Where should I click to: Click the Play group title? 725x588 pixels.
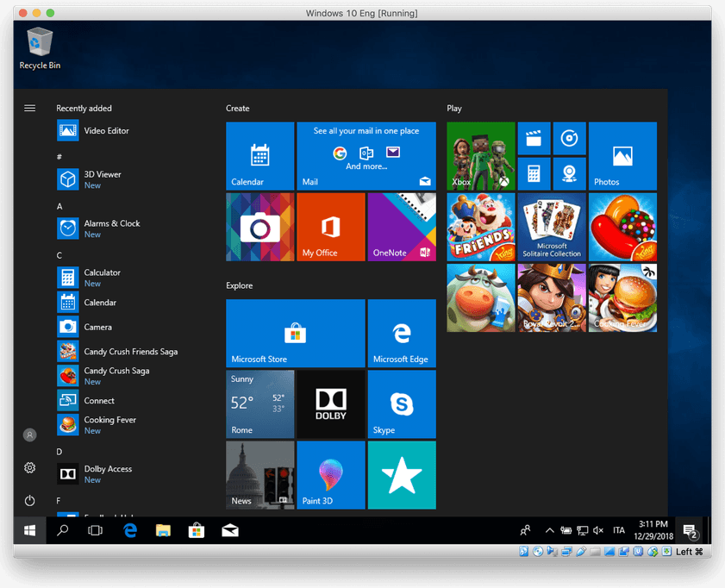[x=454, y=108]
